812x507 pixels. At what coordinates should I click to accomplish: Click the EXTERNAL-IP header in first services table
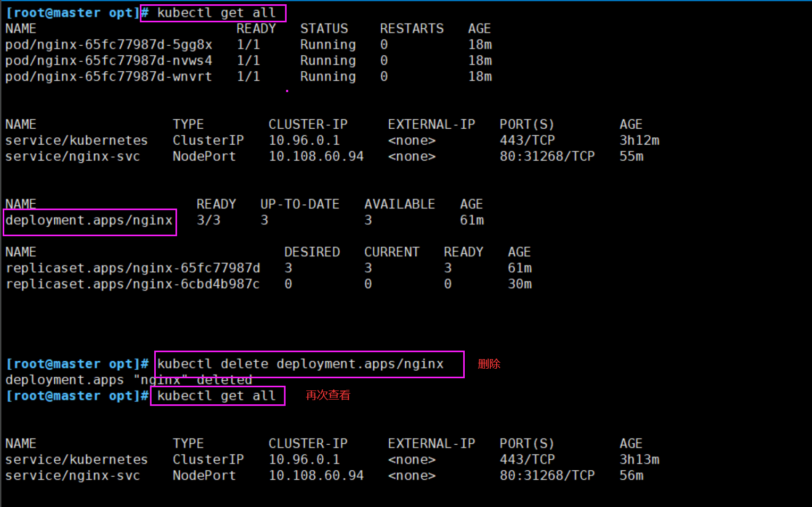[x=431, y=124]
